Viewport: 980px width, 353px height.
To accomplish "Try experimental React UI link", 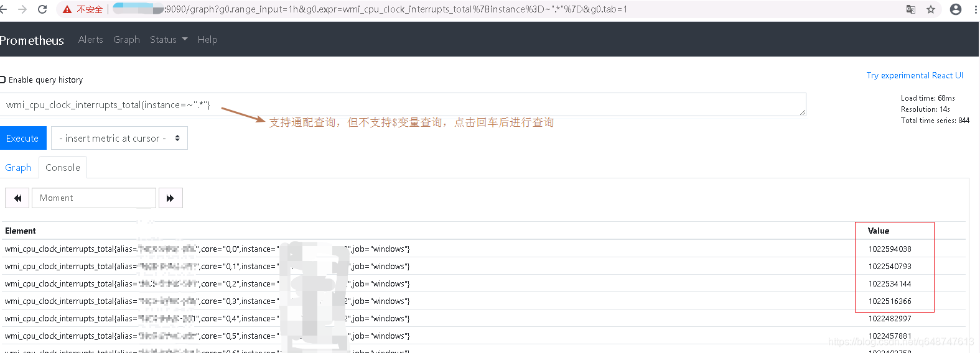I will click(915, 75).
